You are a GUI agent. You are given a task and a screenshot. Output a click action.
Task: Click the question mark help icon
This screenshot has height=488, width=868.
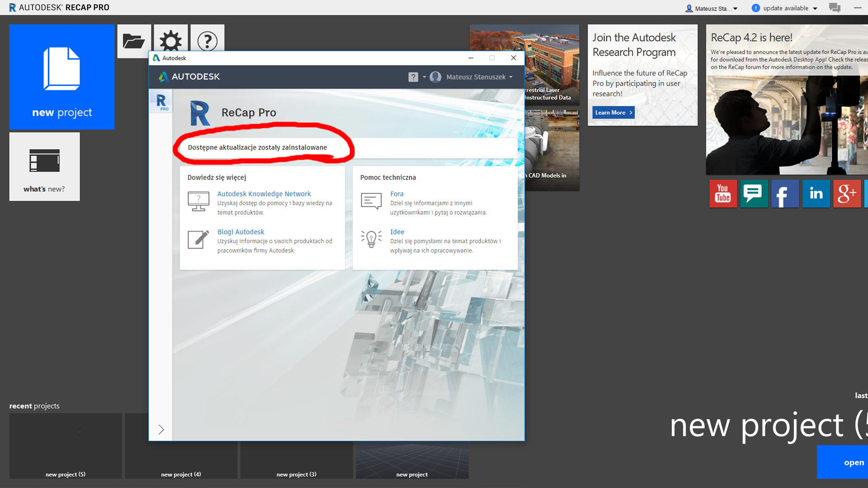coord(207,41)
